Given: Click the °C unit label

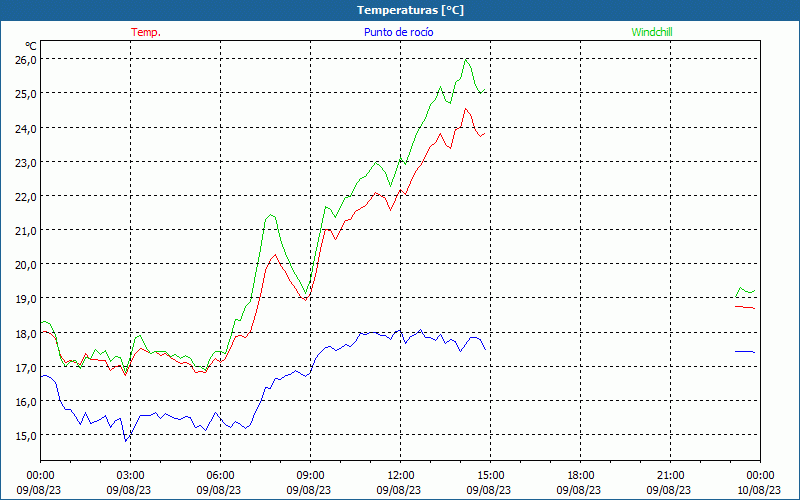Looking at the screenshot, I should (31, 46).
